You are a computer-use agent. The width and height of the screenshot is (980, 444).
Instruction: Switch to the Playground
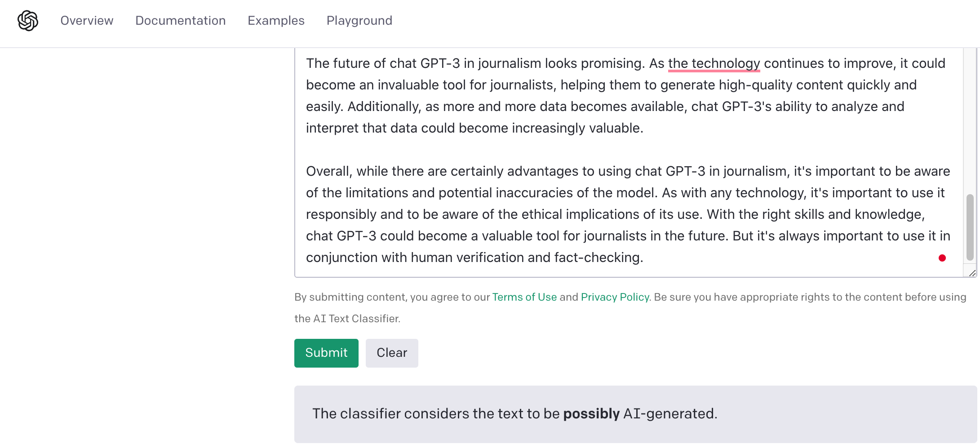pyautogui.click(x=359, y=21)
